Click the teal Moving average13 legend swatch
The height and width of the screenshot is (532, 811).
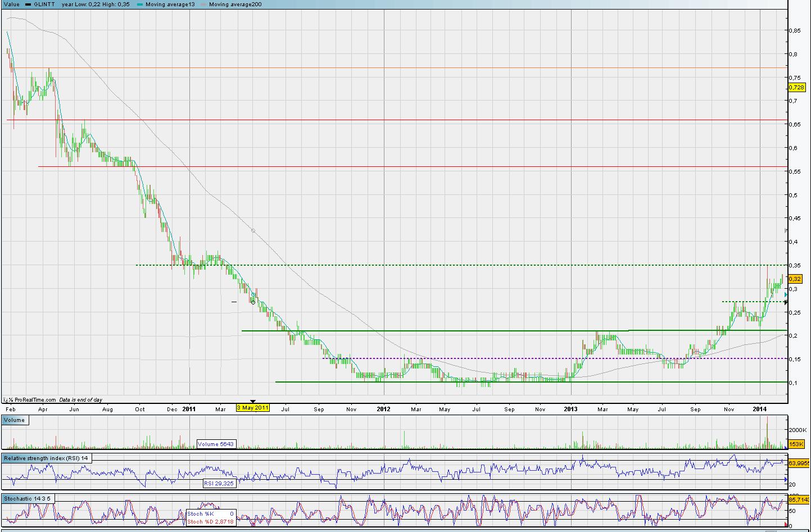point(140,4)
